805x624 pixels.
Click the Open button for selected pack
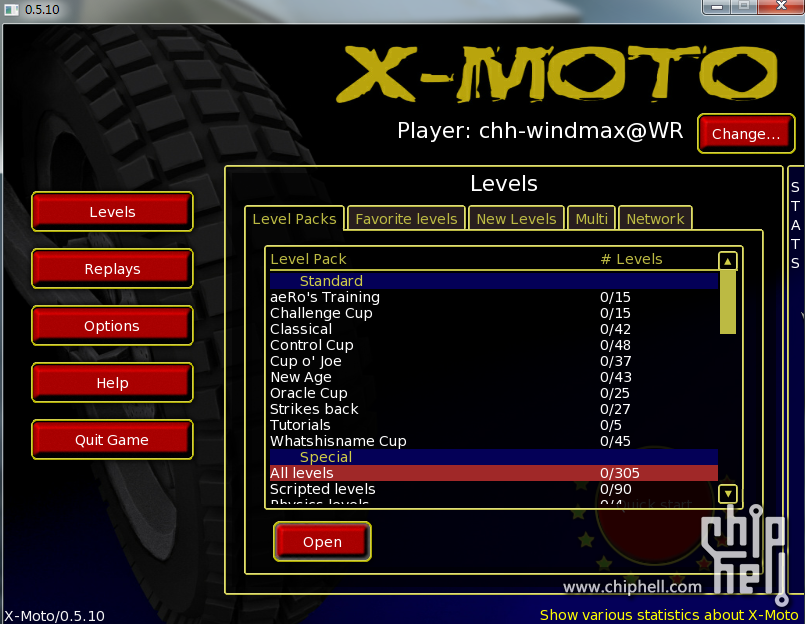[322, 542]
